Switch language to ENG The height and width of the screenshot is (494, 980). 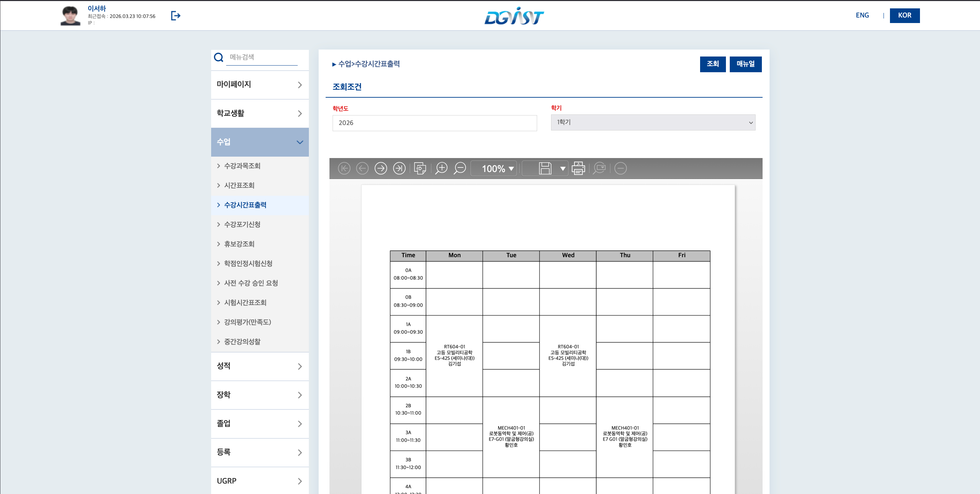tap(862, 15)
